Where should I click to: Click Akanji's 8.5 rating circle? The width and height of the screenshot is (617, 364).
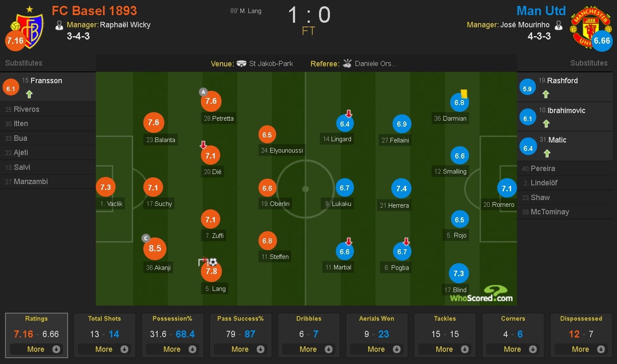(x=155, y=248)
